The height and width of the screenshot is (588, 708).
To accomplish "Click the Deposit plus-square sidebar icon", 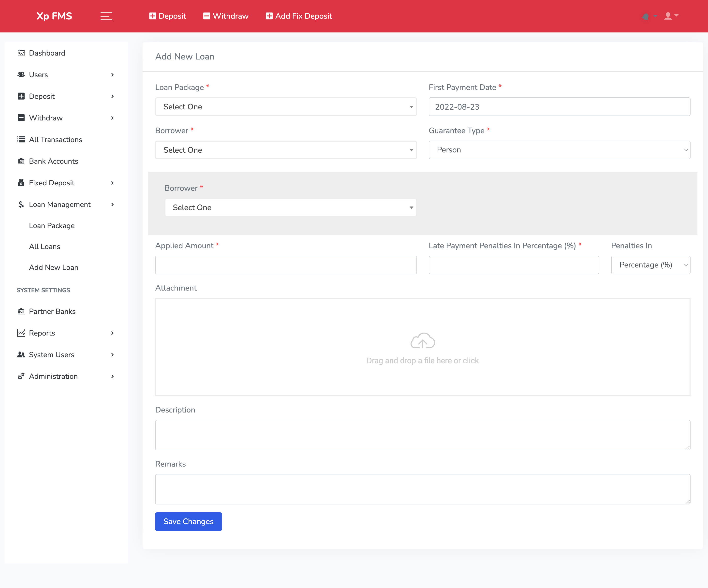I will pos(21,96).
